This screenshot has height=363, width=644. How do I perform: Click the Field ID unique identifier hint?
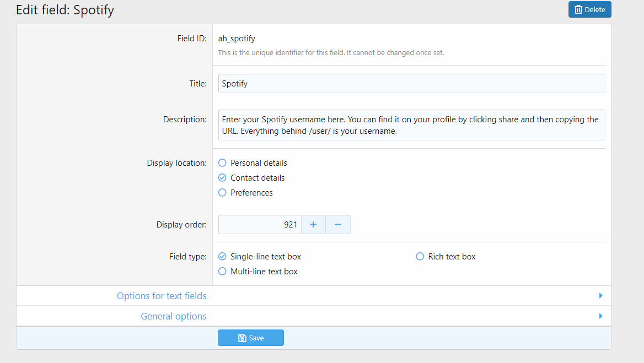click(x=331, y=52)
